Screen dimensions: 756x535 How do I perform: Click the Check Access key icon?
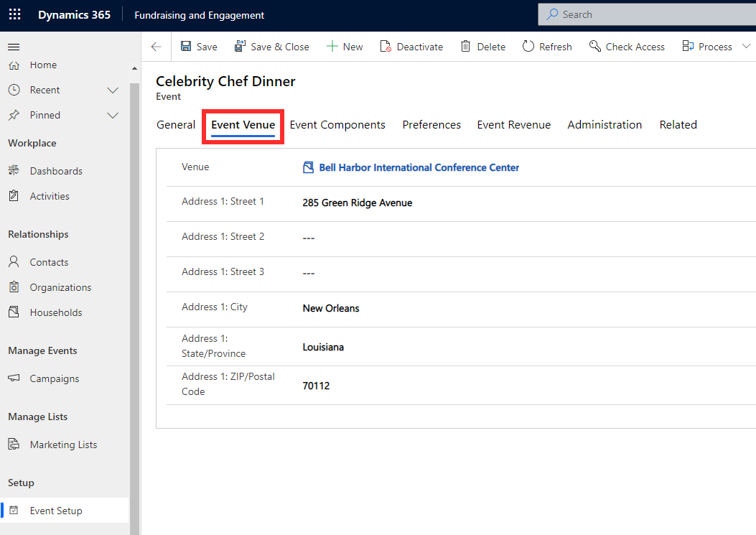tap(595, 46)
